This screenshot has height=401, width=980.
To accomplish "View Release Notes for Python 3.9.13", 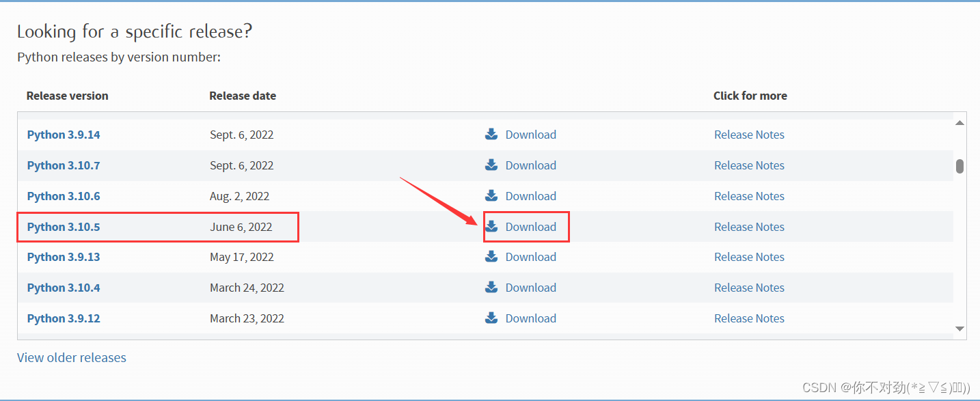I will (749, 257).
